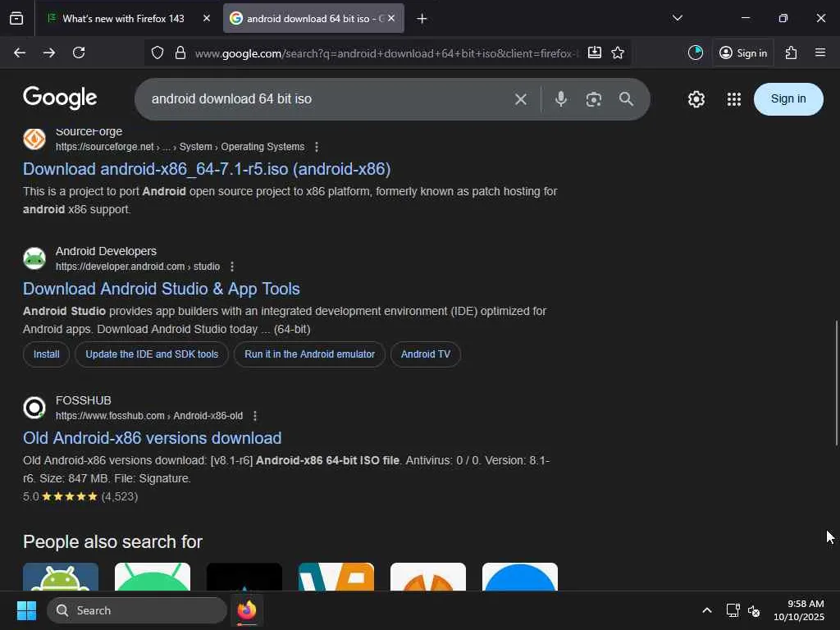Click the FOSSHUB result favicon
Screen dimensions: 840x630
coord(34,408)
